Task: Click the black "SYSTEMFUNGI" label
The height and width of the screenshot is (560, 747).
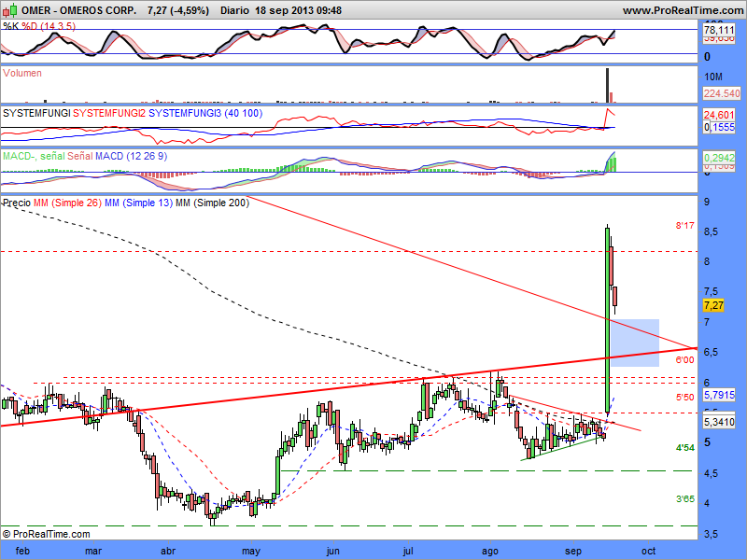Action: tap(36, 113)
